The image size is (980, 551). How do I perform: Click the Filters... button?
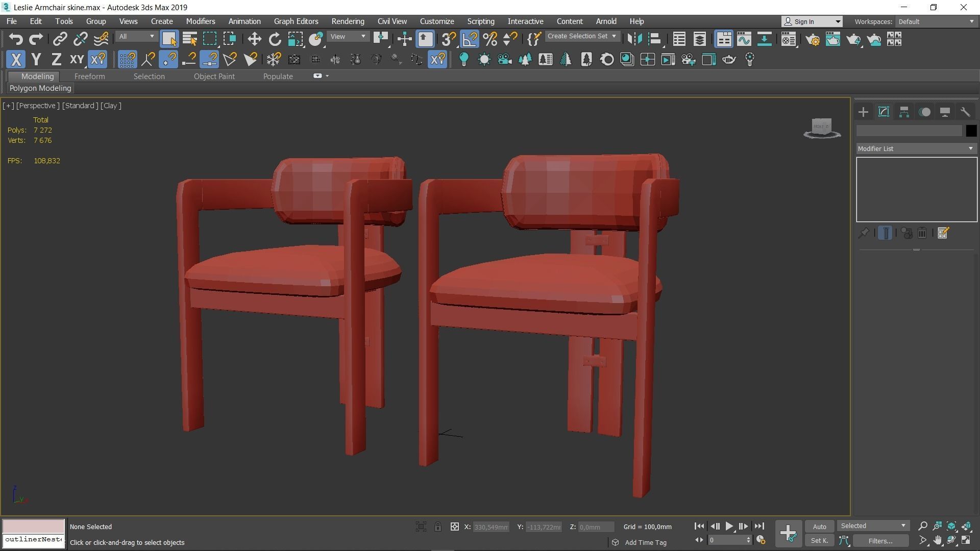tap(880, 540)
